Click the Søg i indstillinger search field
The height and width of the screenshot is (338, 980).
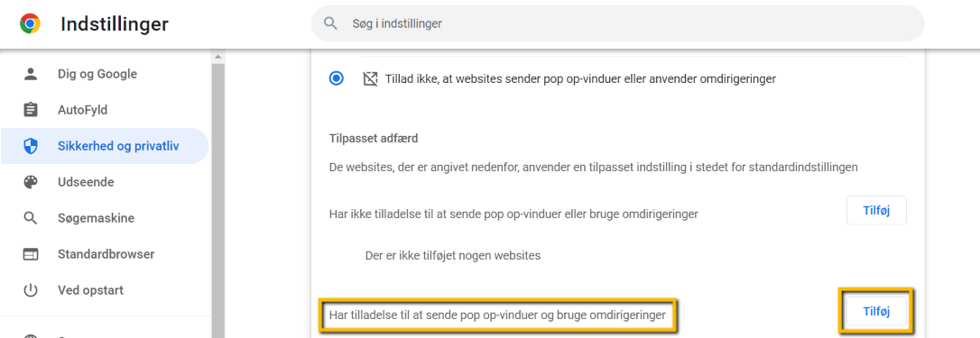click(x=617, y=23)
